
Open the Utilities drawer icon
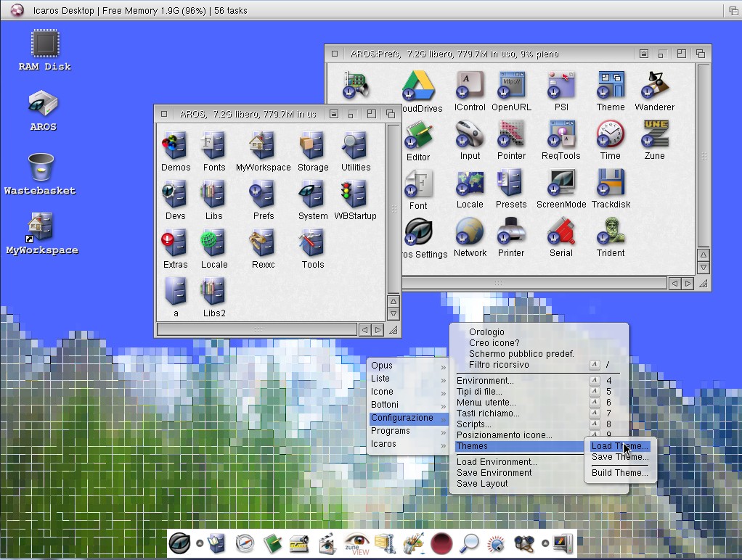pyautogui.click(x=355, y=148)
